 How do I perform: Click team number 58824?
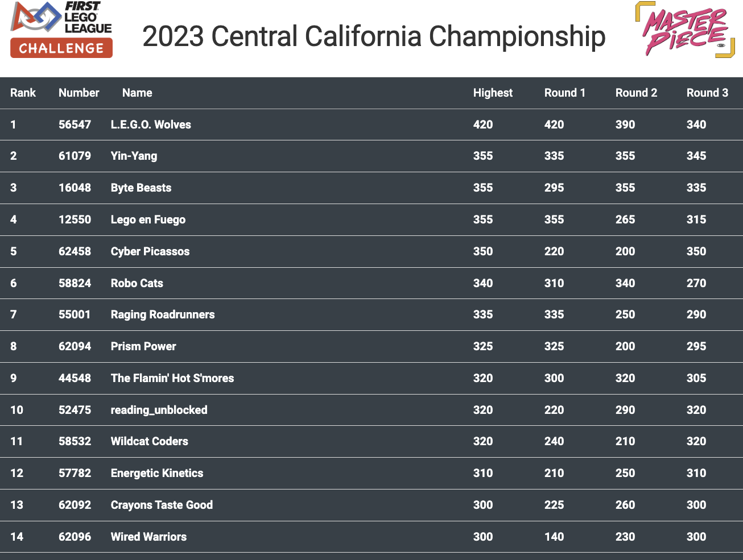(75, 283)
